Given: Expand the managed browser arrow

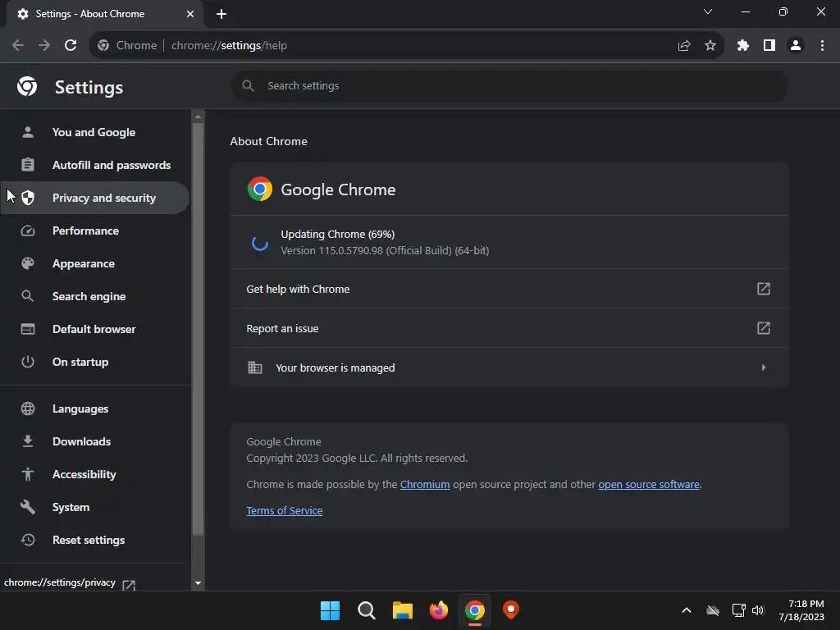Looking at the screenshot, I should point(764,367).
